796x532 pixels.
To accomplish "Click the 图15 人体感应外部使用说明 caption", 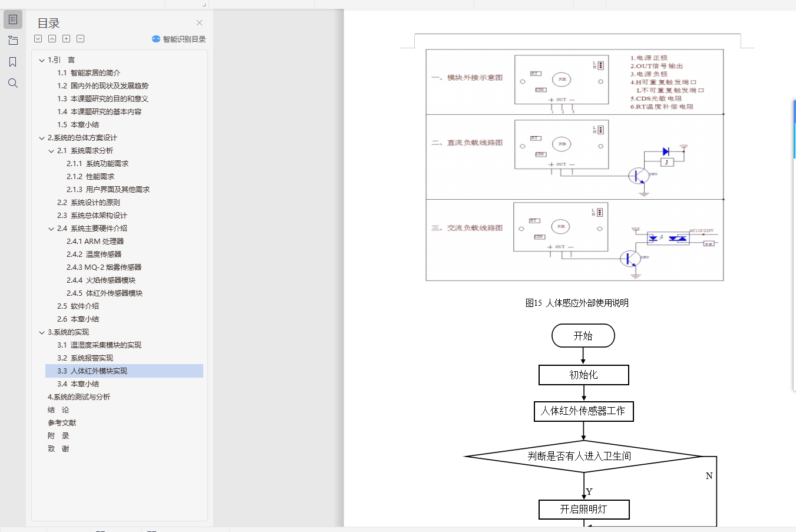I will 577,303.
